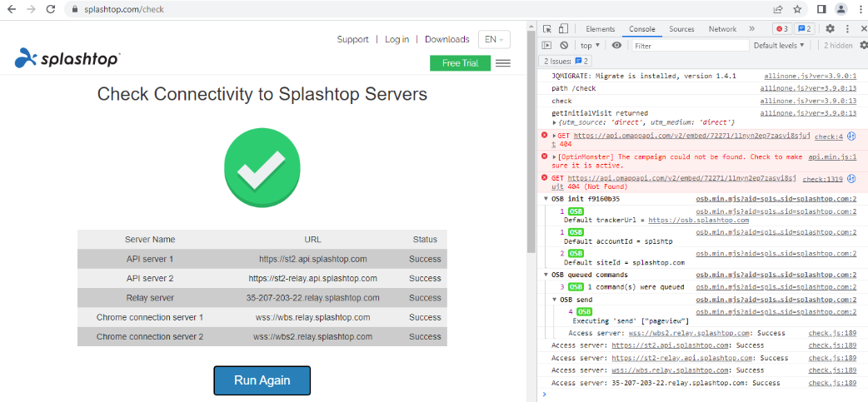Open console settings gear next to 2 hidden
The image size is (868, 402).
863,45
